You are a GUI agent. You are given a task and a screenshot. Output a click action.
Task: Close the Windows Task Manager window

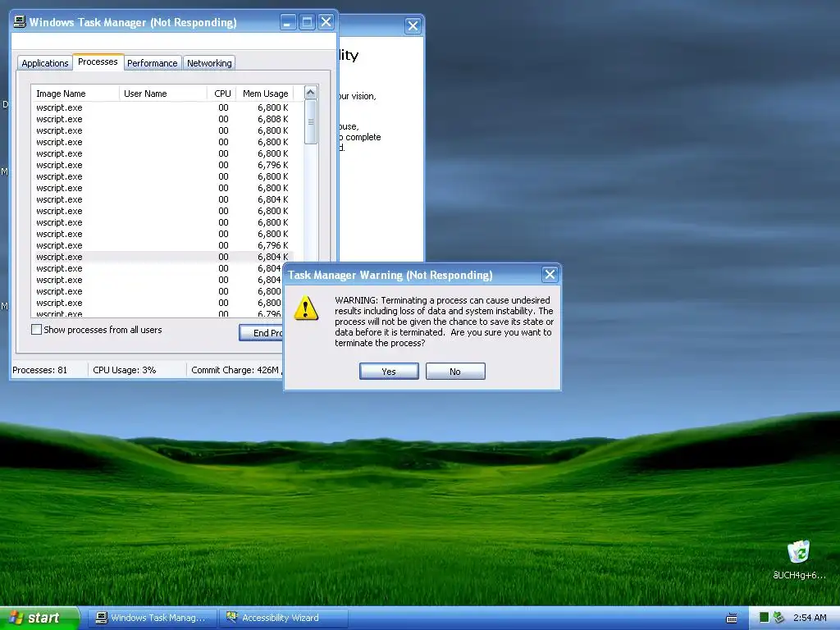click(x=326, y=22)
